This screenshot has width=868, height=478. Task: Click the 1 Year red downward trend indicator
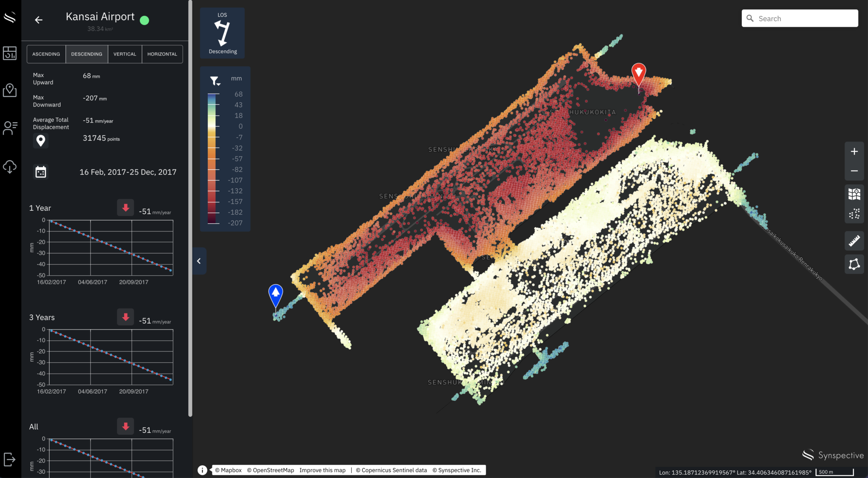[125, 208]
